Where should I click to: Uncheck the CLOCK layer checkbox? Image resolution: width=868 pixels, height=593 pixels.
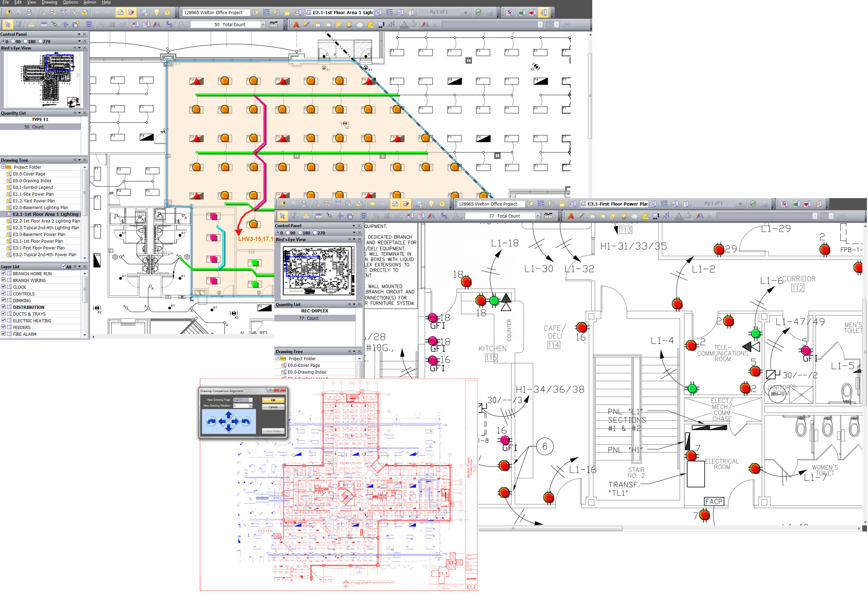tap(3, 287)
